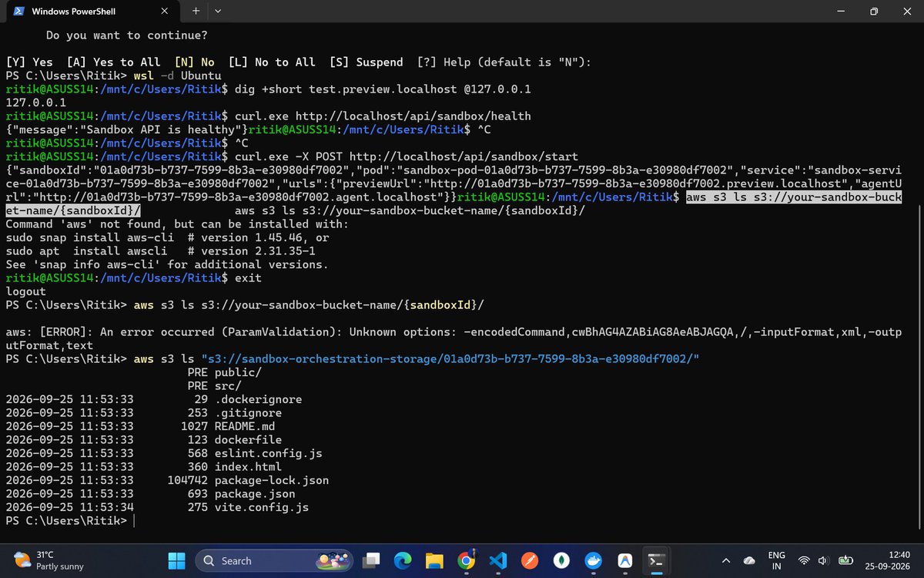Click the logout output line
This screenshot has height=578, width=924.
point(25,291)
